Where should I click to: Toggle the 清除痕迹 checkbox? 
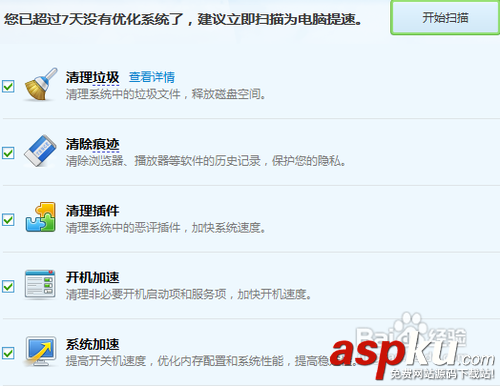(x=8, y=153)
